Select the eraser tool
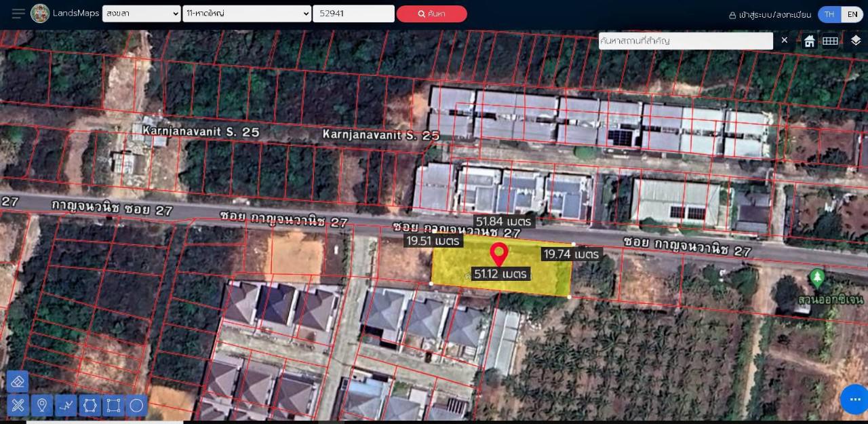The height and width of the screenshot is (424, 868). 18,382
